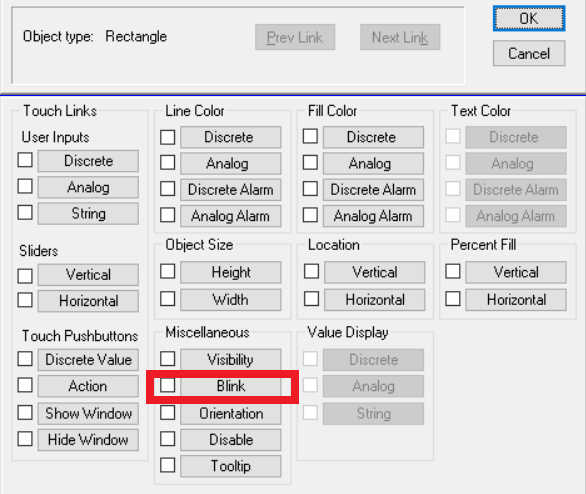The width and height of the screenshot is (586, 494).
Task: Open Location Horizontal link button
Action: coord(374,300)
